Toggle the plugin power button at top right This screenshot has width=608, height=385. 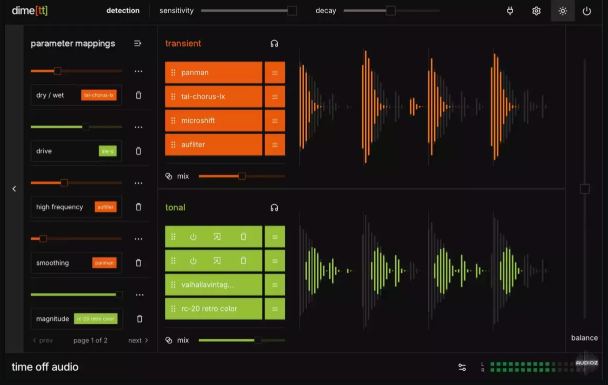click(x=587, y=11)
